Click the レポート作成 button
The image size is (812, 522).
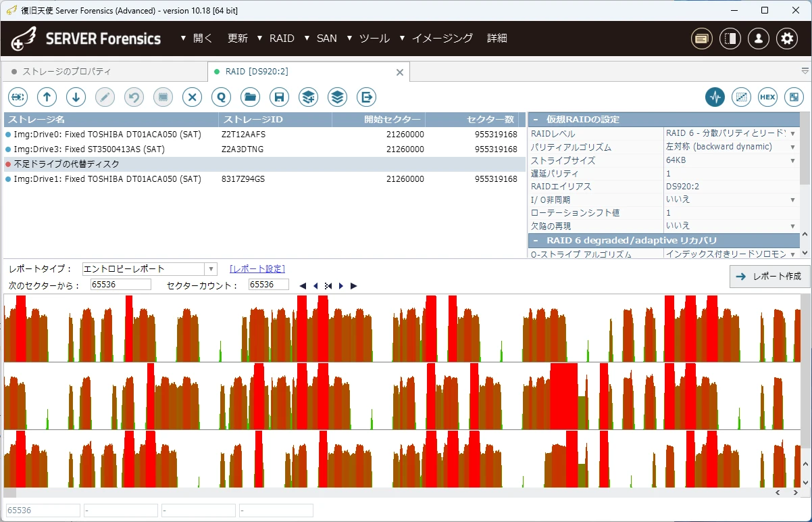click(769, 276)
